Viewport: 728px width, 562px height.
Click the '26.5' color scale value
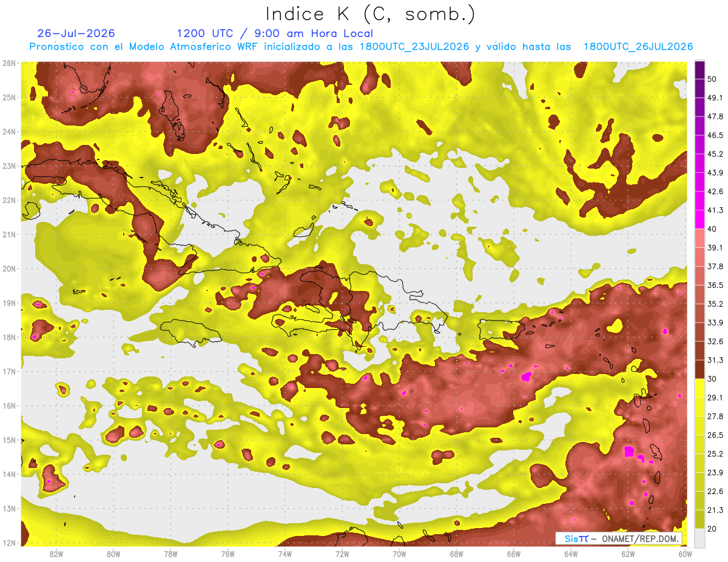click(715, 435)
